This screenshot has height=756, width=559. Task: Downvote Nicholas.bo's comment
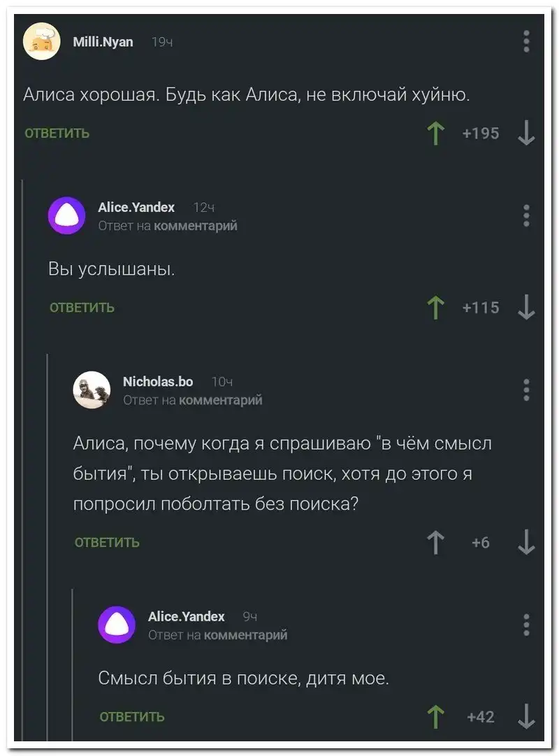click(526, 542)
